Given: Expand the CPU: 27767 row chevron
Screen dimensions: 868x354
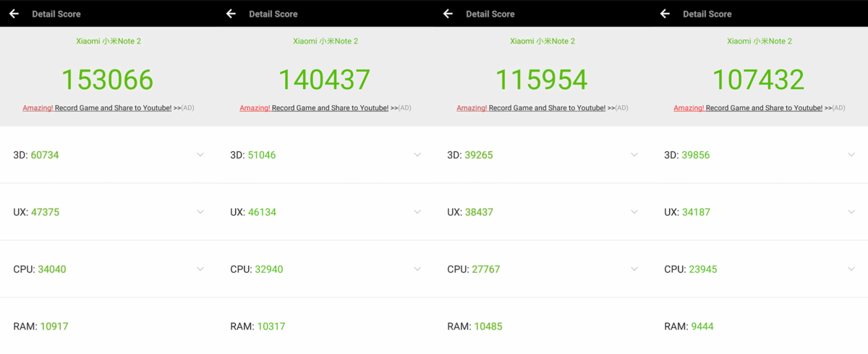Looking at the screenshot, I should point(634,269).
